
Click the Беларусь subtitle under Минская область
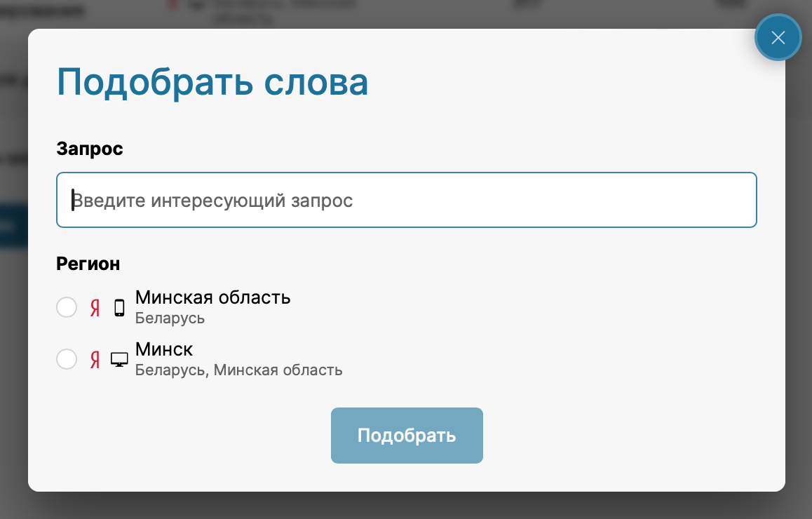tap(170, 318)
